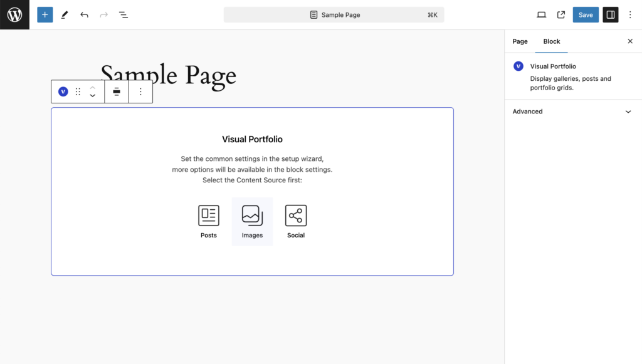Move the block up

[x=93, y=87]
